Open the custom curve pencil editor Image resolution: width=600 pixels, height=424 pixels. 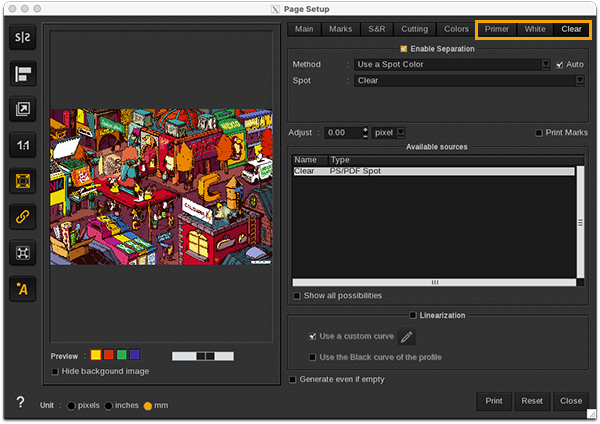[407, 338]
